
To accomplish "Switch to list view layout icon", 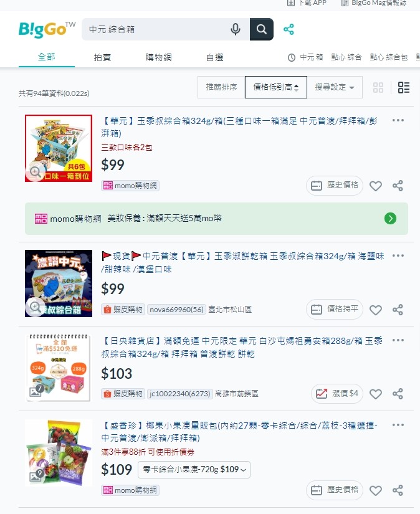I will pos(404,87).
